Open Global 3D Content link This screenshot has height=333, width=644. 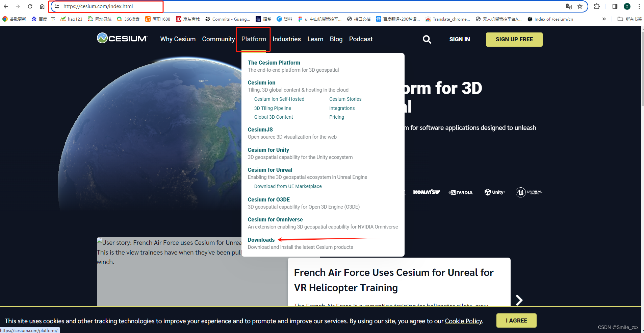(x=274, y=117)
